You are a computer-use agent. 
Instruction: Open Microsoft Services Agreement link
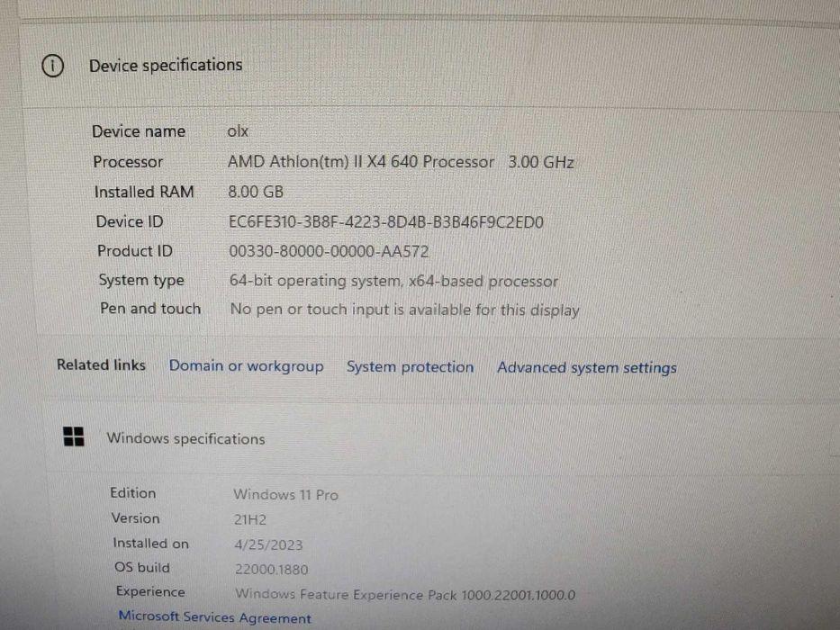coord(215,617)
